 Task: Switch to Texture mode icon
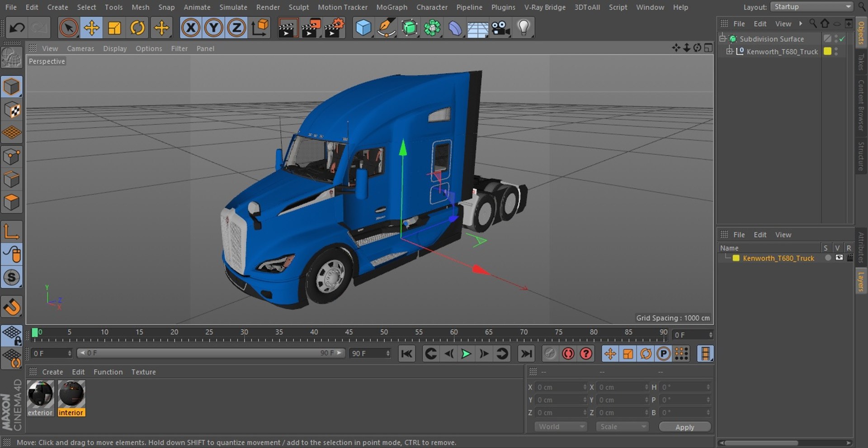click(11, 110)
